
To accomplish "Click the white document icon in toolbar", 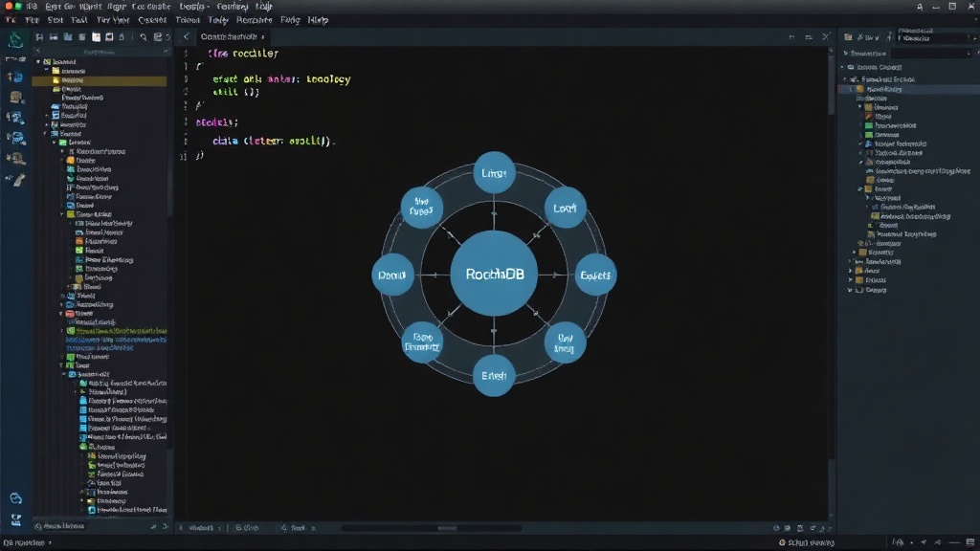I will 96,37.
